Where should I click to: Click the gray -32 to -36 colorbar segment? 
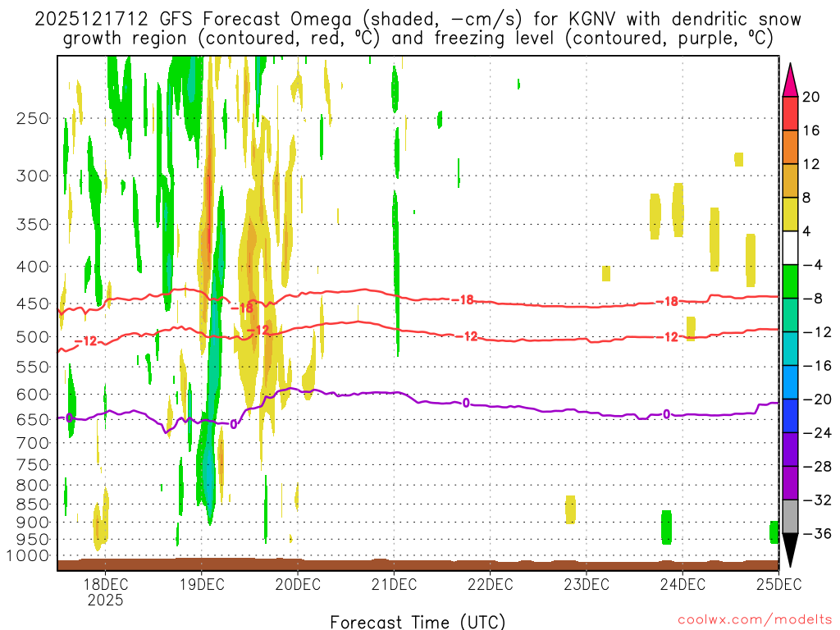pyautogui.click(x=790, y=517)
